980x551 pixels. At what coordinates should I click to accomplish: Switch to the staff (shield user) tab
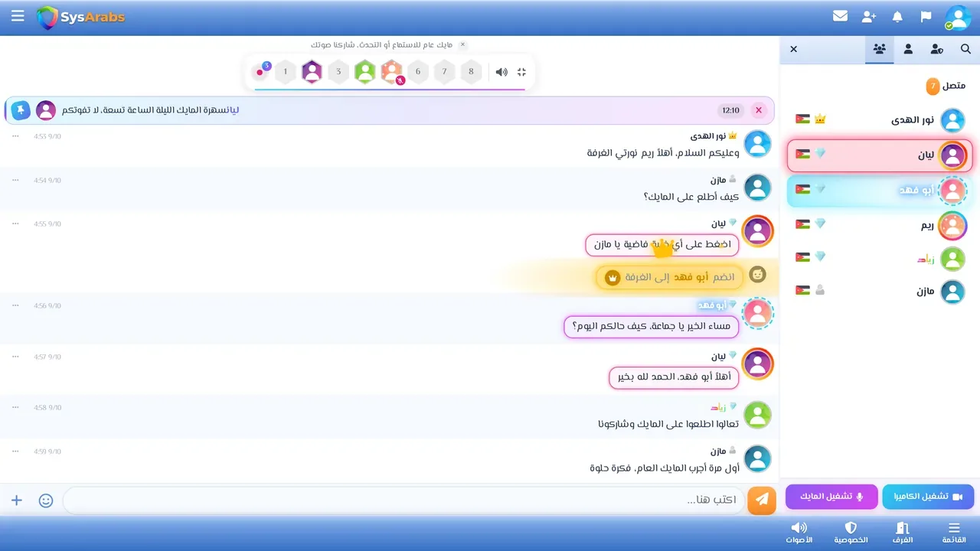pos(937,49)
